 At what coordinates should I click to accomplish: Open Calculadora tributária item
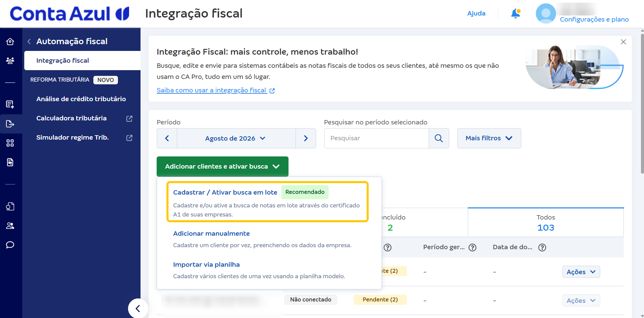tap(71, 118)
